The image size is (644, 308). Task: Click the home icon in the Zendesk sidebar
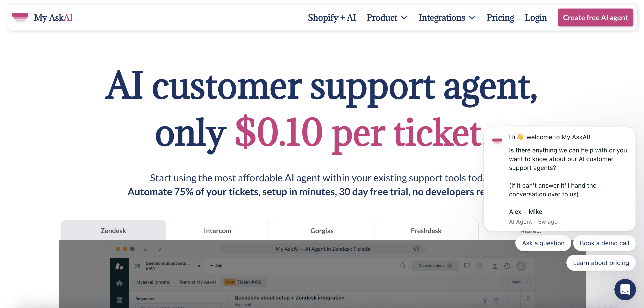pos(119,283)
